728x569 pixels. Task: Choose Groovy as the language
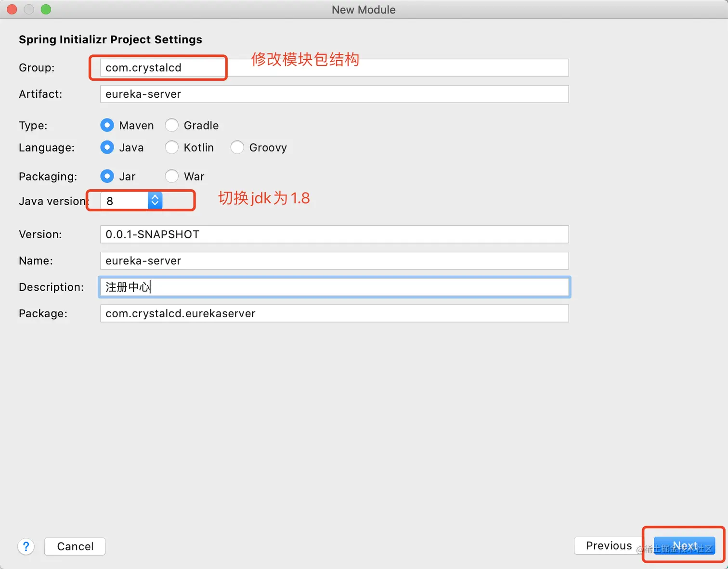pyautogui.click(x=237, y=147)
